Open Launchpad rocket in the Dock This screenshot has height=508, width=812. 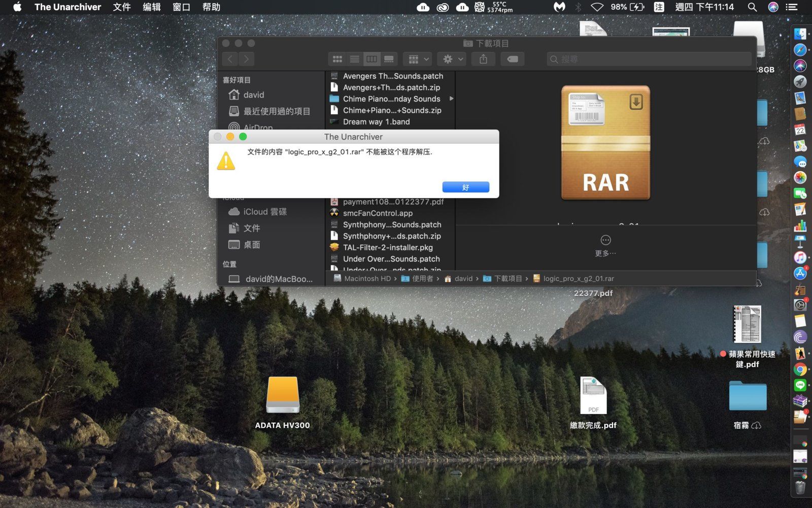click(x=800, y=82)
